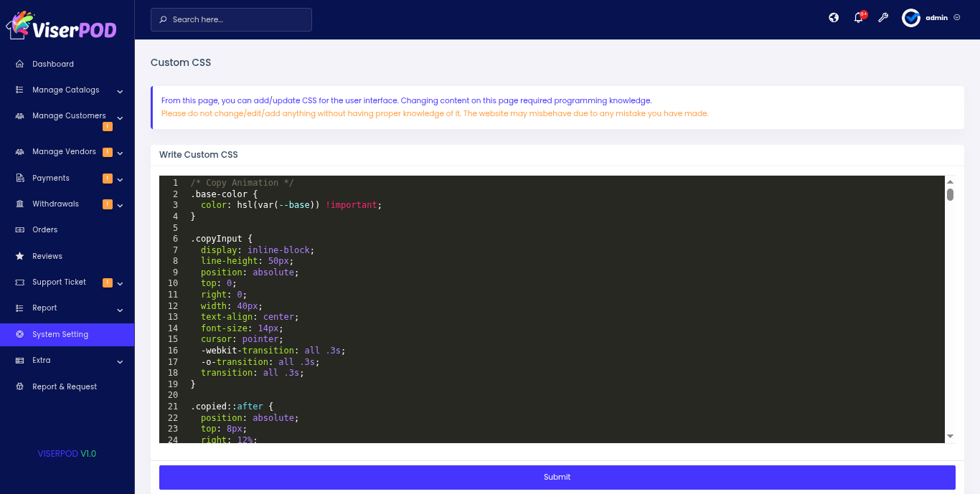Click the Reviews star icon

(x=19, y=256)
